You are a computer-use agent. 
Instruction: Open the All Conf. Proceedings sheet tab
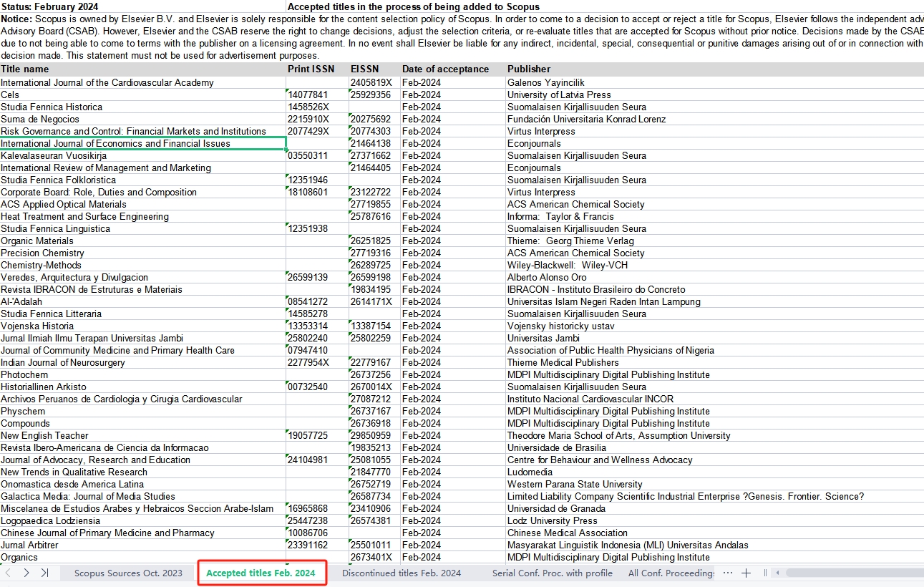pos(671,573)
